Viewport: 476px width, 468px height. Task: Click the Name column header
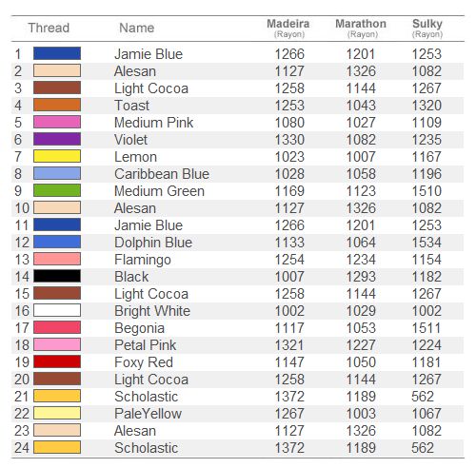point(137,28)
